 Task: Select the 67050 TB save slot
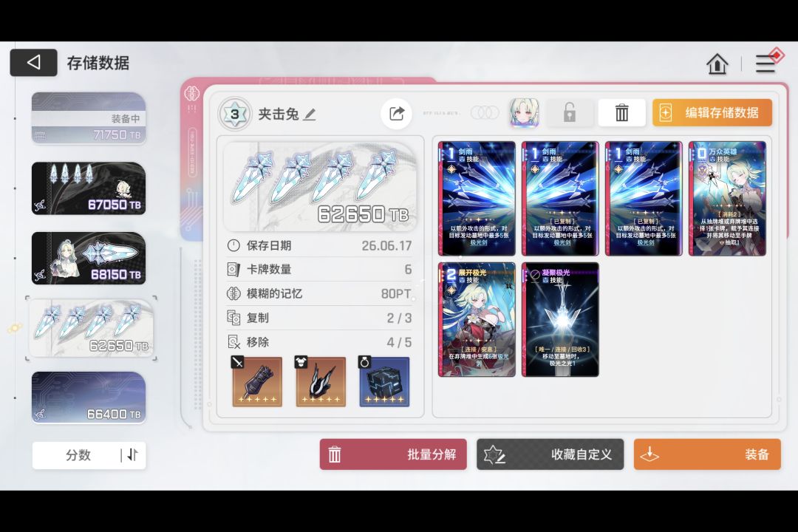89,188
